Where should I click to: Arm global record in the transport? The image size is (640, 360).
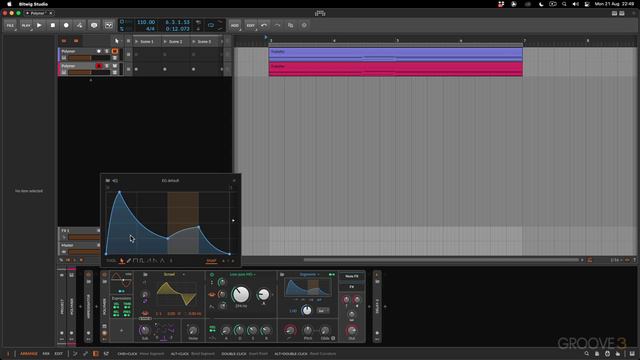coord(66,25)
